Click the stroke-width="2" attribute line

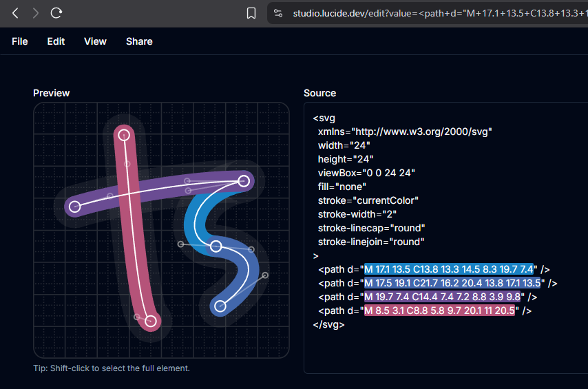[357, 214]
